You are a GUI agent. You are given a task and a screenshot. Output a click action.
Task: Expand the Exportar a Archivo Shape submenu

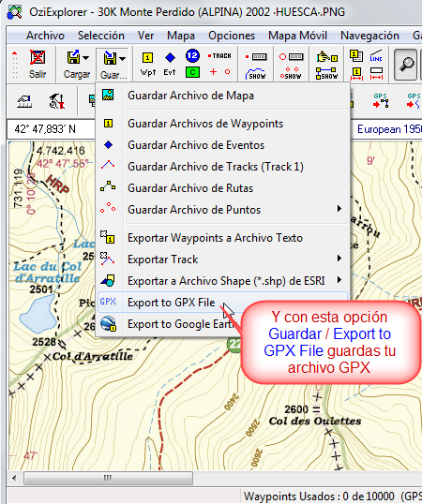click(339, 280)
